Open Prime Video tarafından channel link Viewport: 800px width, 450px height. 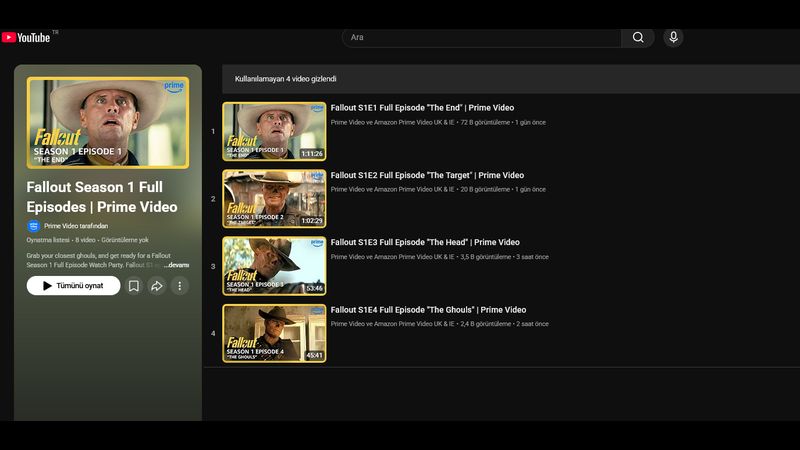(x=76, y=226)
